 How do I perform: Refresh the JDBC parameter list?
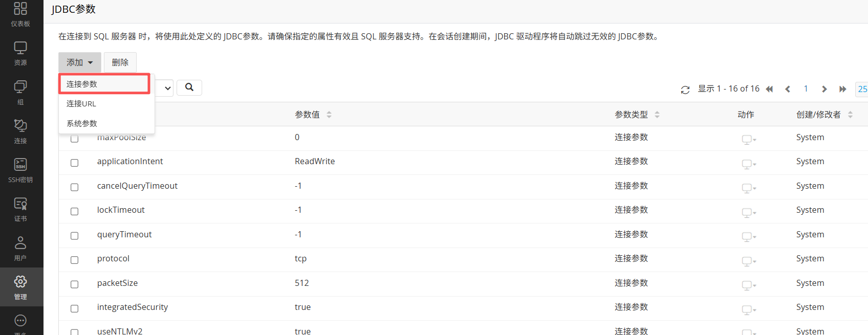[685, 90]
